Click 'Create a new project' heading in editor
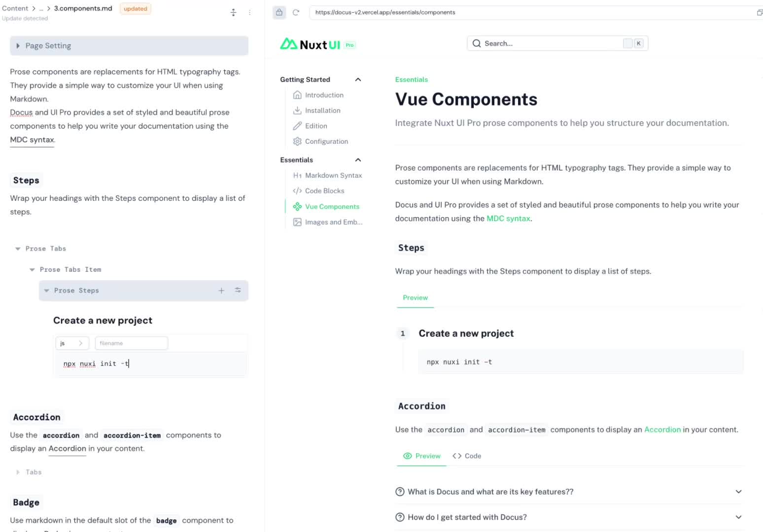Screen dimensions: 763x532 (x=103, y=321)
